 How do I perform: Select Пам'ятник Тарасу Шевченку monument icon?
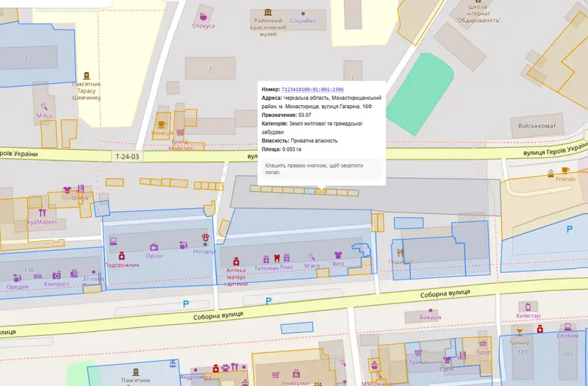[87, 76]
